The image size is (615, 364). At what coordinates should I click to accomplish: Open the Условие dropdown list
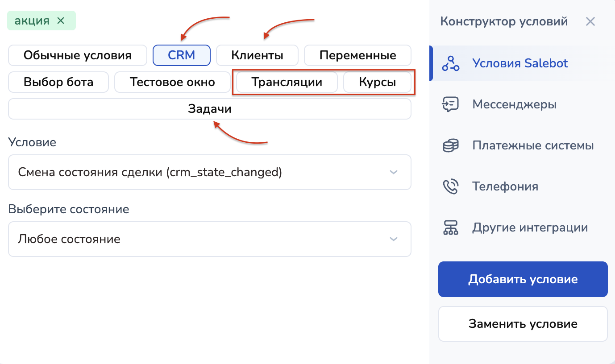coord(209,172)
